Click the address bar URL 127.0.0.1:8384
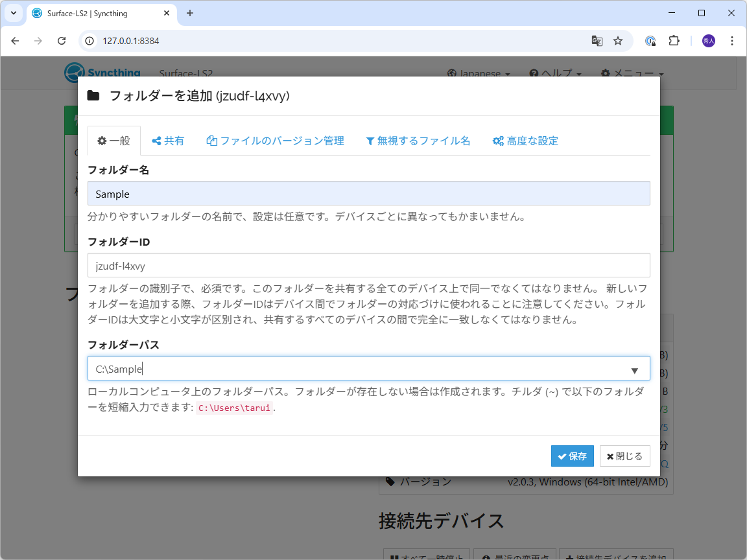Image resolution: width=747 pixels, height=560 pixels. (131, 41)
